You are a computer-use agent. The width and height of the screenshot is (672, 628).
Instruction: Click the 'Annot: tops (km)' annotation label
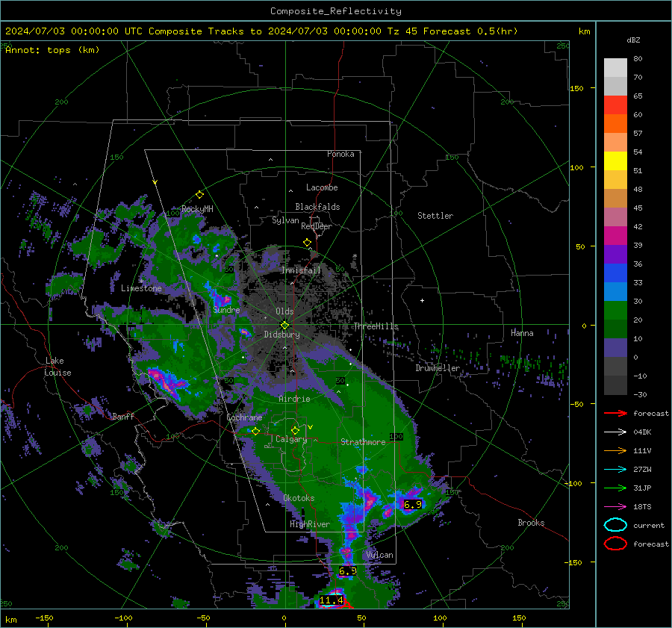point(52,50)
